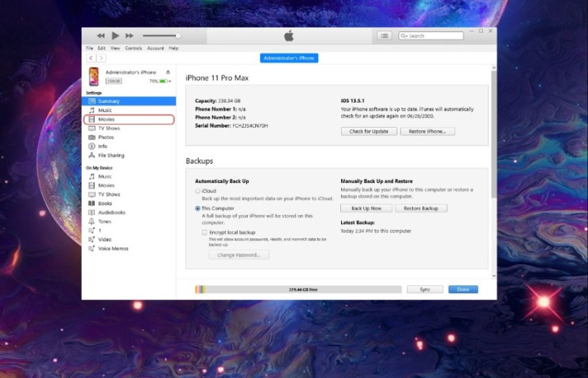Click the iOS 13.5.1 version text
The height and width of the screenshot is (378, 588).
(353, 101)
